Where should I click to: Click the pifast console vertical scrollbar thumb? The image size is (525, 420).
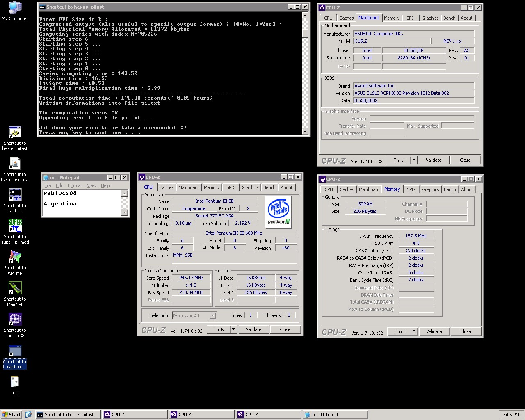(305, 33)
